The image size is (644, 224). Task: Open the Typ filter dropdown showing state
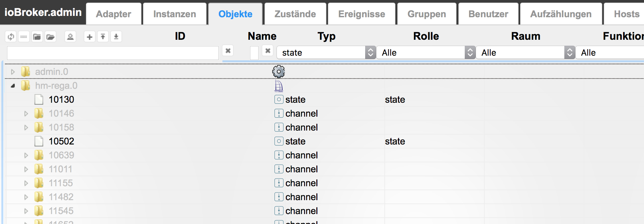[326, 53]
